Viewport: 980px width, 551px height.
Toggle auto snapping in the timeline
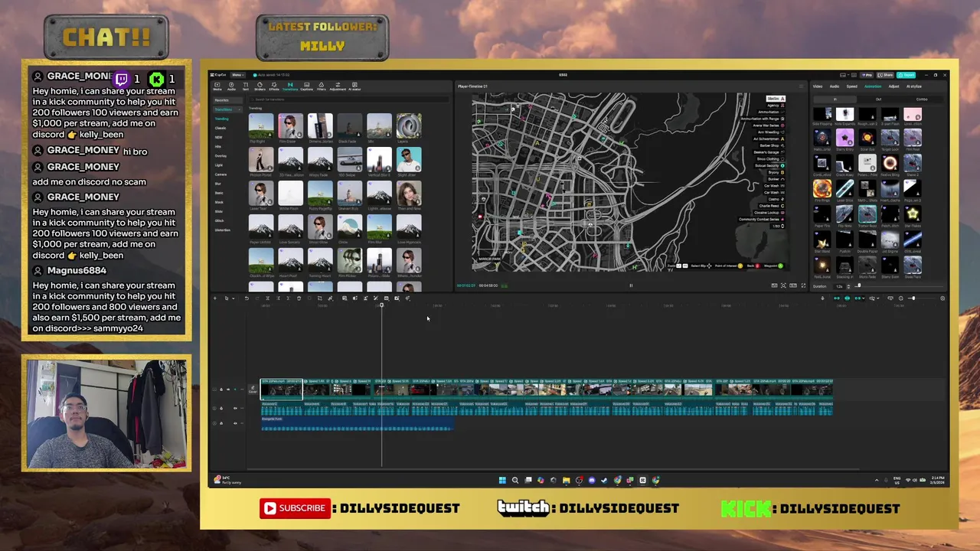coord(847,298)
